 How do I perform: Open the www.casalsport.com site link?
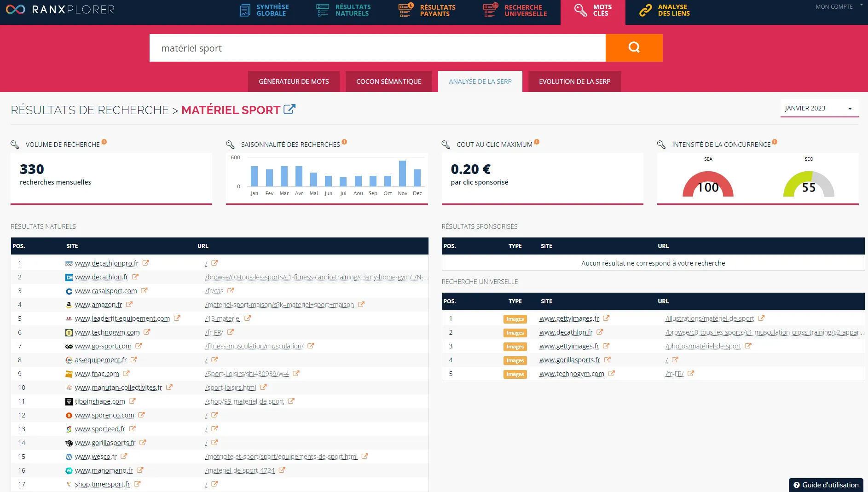(x=106, y=291)
